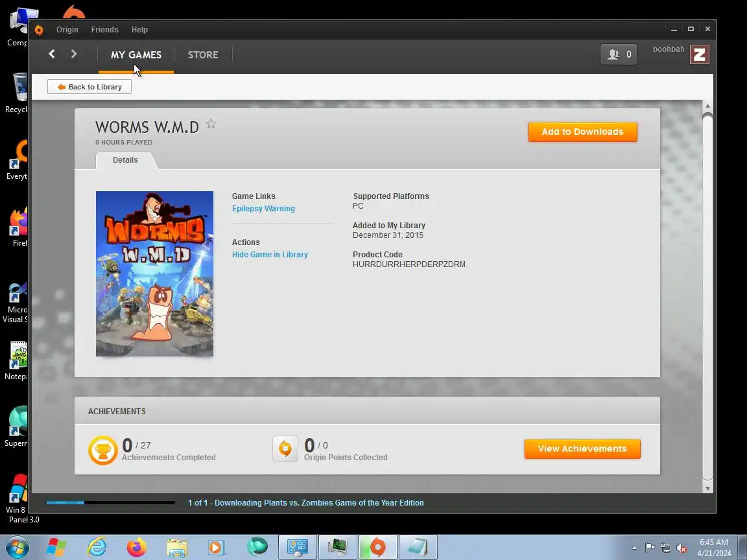Screen dimensions: 747x560
Task: Click the WORMS W.M.D title
Action: click(147, 127)
